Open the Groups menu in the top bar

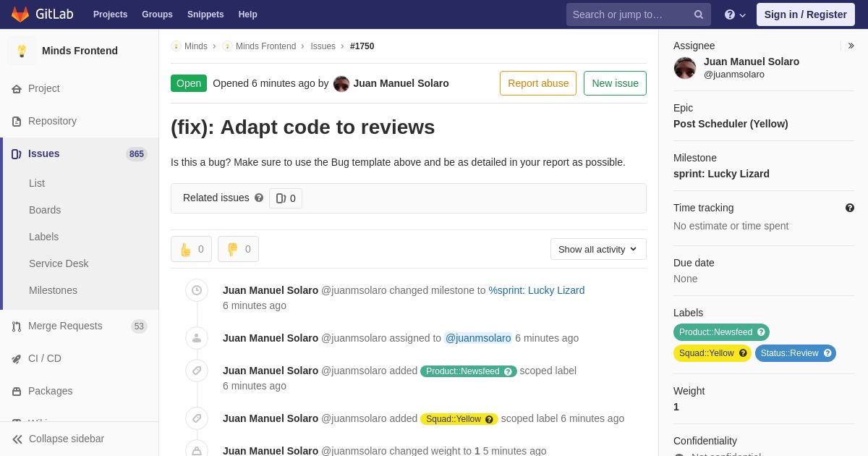[157, 14]
